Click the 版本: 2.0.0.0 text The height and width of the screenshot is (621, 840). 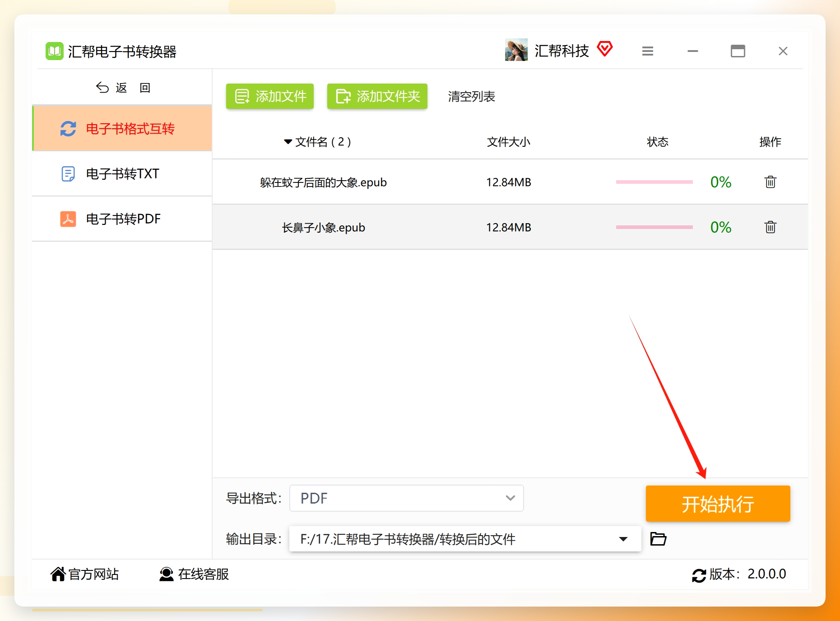[747, 574]
